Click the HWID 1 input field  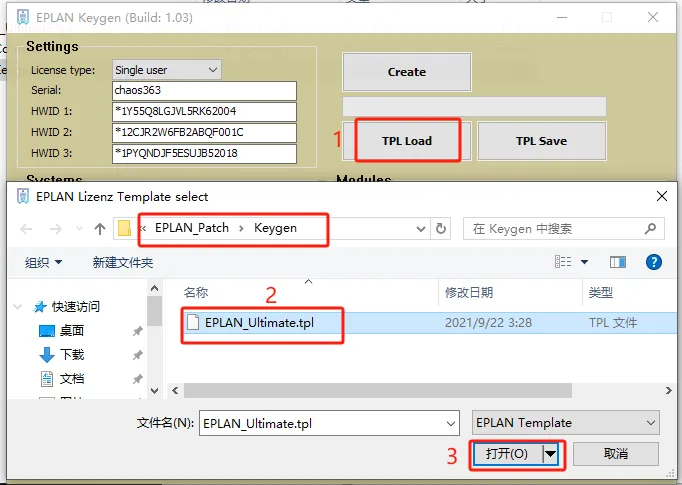[x=204, y=111]
